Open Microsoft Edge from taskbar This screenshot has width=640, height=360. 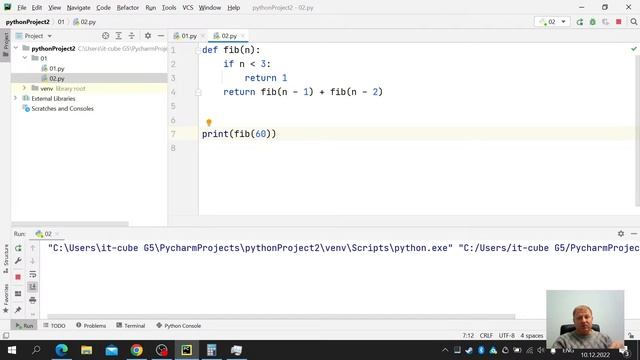(62, 350)
